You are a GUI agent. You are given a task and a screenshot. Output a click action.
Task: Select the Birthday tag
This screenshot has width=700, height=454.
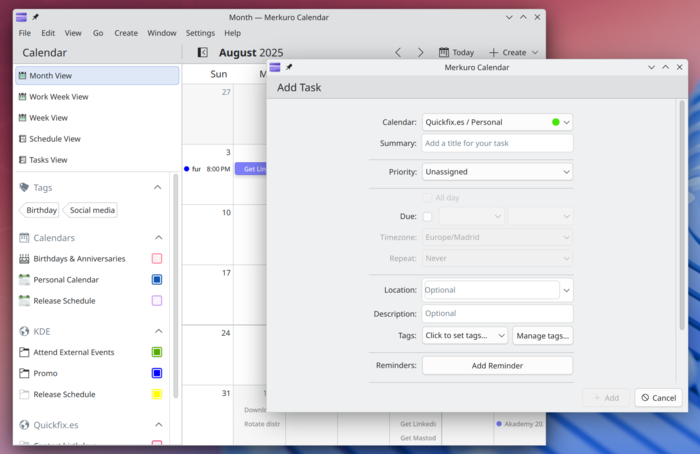(x=40, y=210)
